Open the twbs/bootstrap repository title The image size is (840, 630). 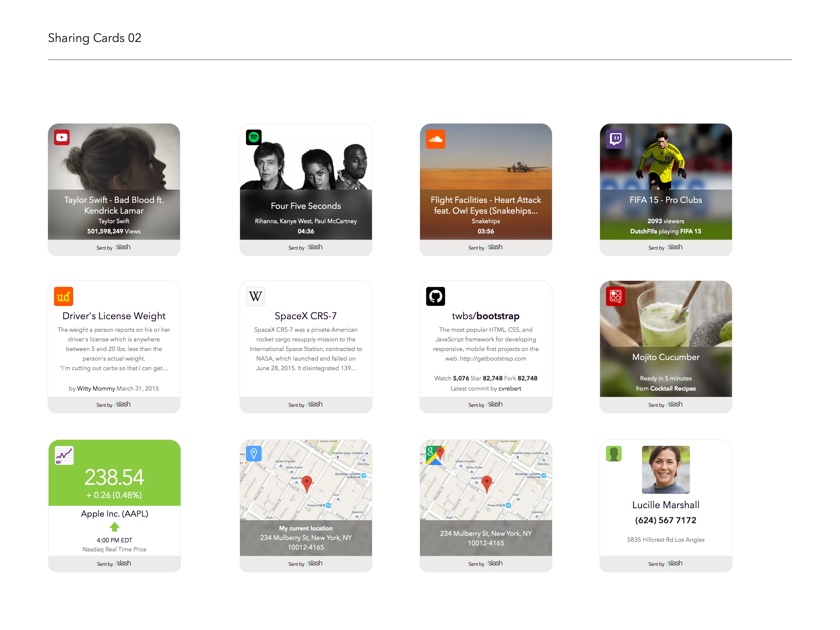click(x=485, y=316)
